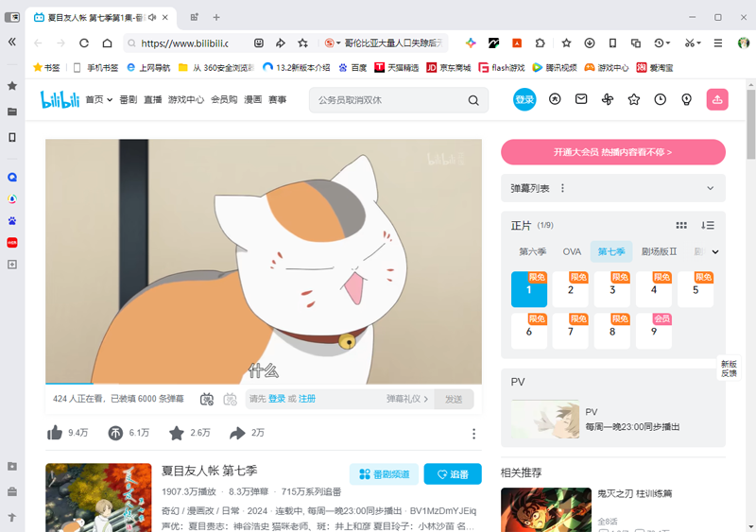The image size is (756, 532).
Task: Open browser main menu hamburger
Action: pyautogui.click(x=718, y=43)
